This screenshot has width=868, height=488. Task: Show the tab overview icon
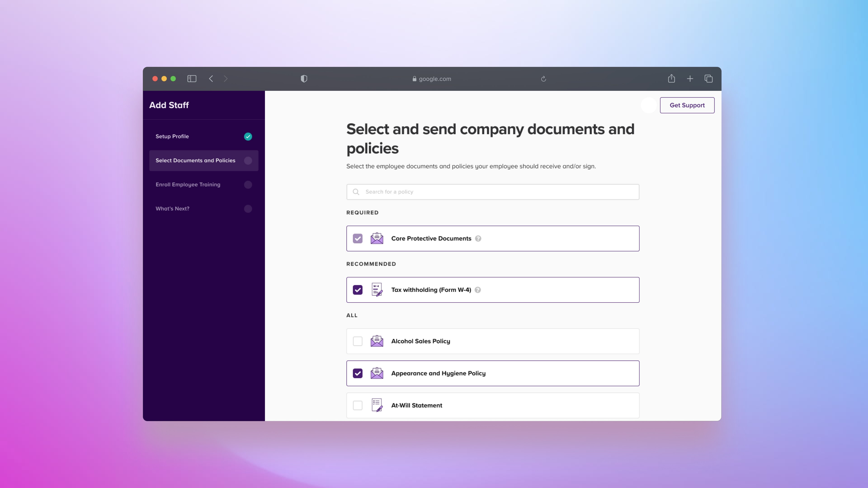[x=708, y=79]
